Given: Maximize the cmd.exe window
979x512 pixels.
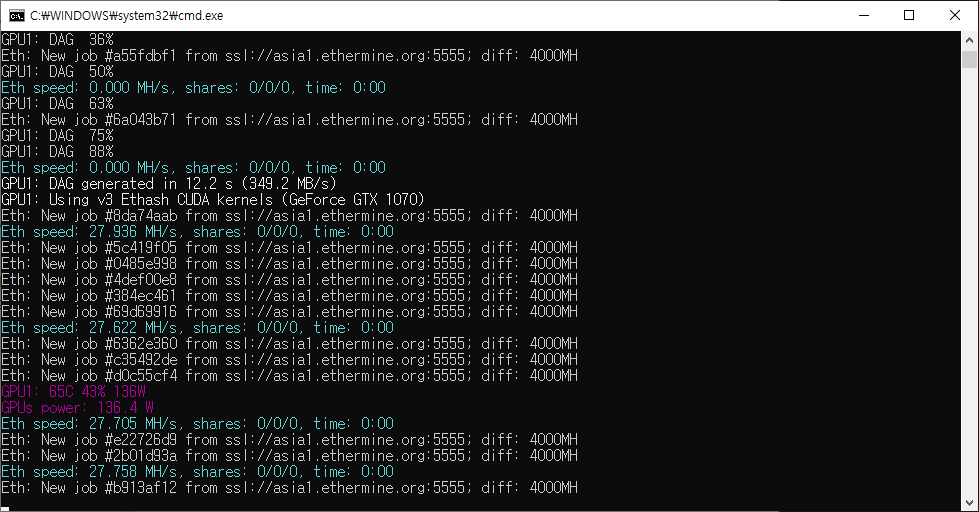Looking at the screenshot, I should pyautogui.click(x=909, y=16).
